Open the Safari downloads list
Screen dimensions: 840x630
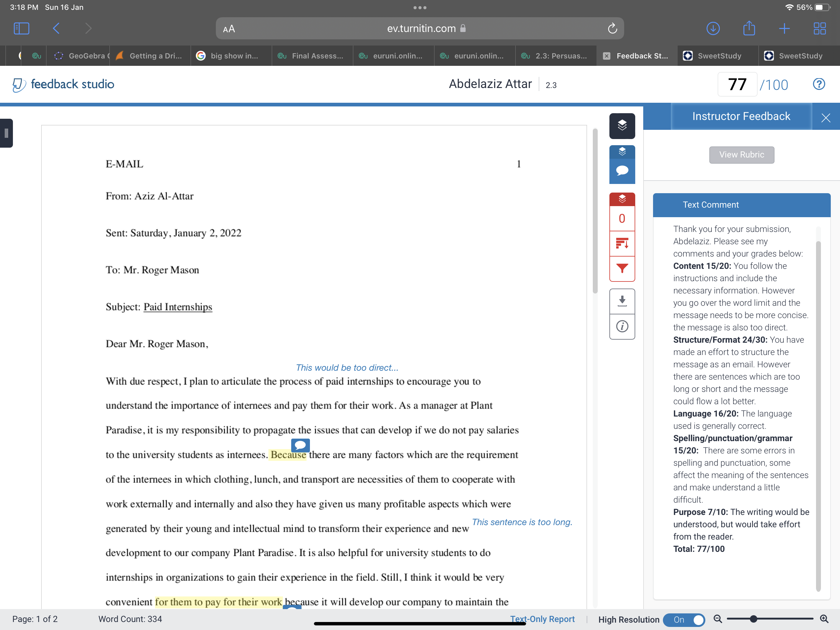point(713,29)
